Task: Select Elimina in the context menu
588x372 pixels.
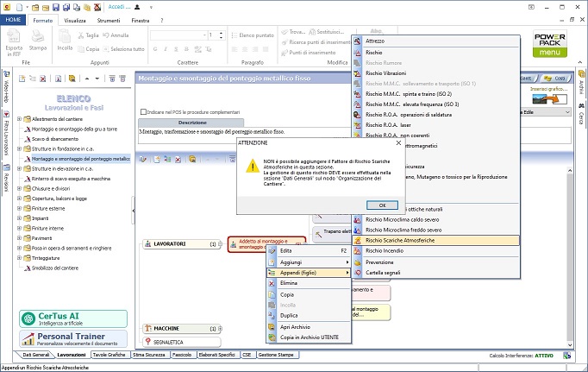Action: click(288, 282)
